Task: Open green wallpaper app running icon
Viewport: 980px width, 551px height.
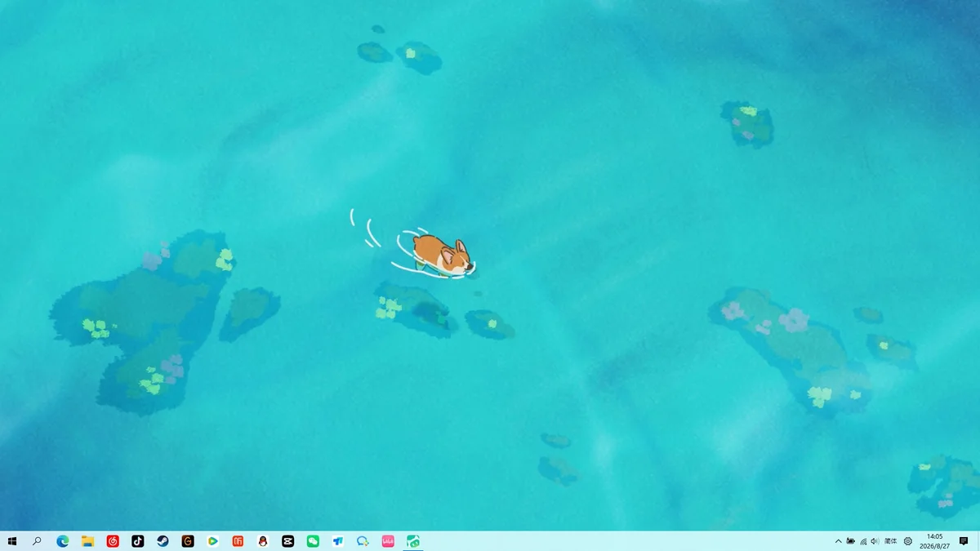Action: pos(413,541)
